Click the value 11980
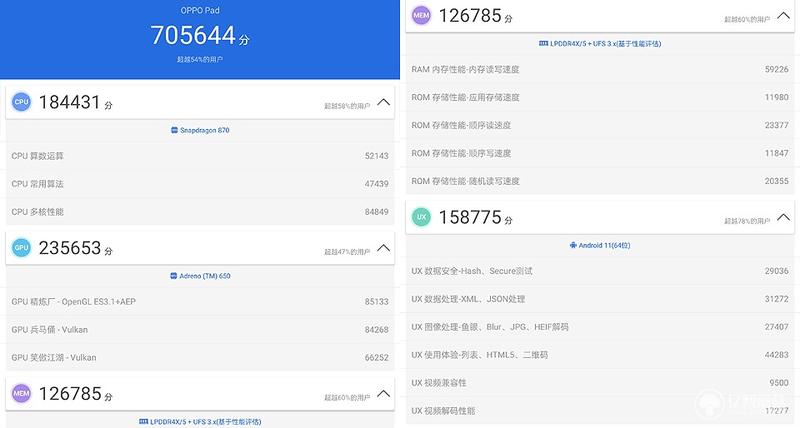The image size is (800, 428). 777,97
